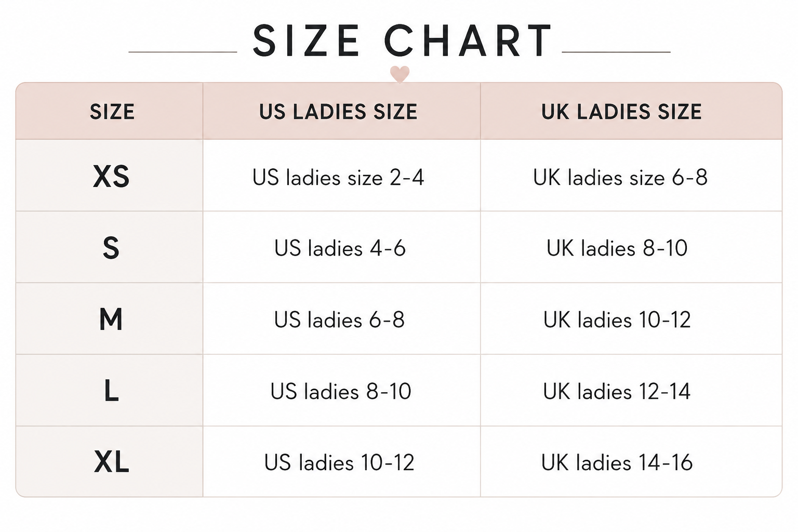The width and height of the screenshot is (798, 532).
Task: Click the XS size row label
Action: tap(111, 177)
